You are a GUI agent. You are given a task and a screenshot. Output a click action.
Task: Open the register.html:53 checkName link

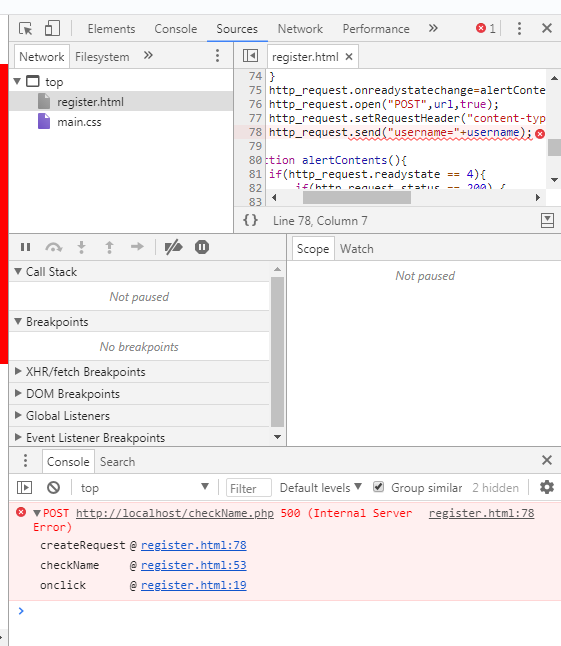coord(194,565)
